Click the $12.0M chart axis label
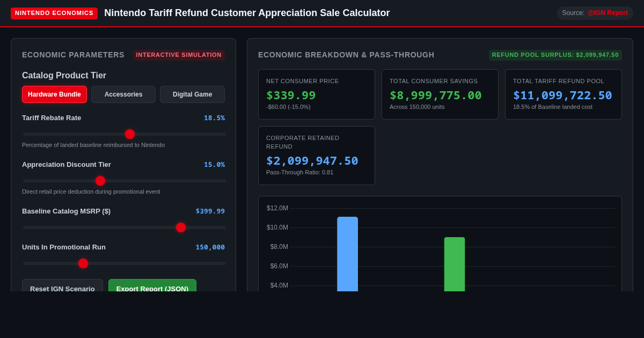644x338 pixels. [x=277, y=208]
